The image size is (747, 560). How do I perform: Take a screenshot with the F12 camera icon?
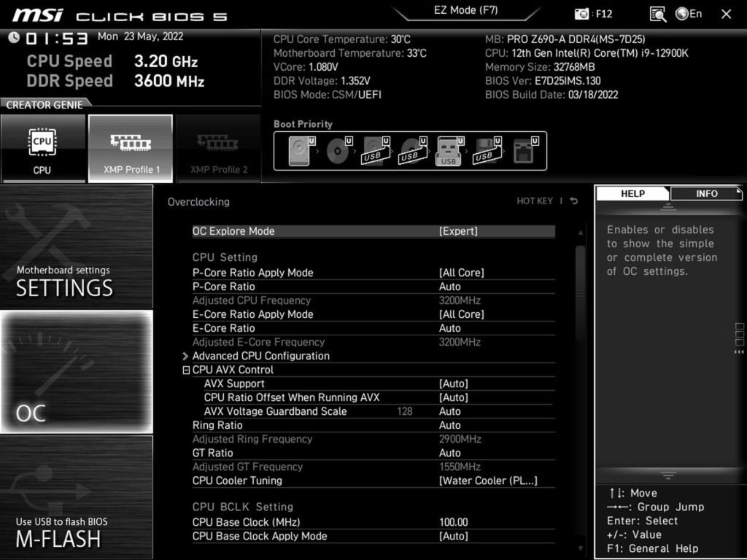[581, 14]
